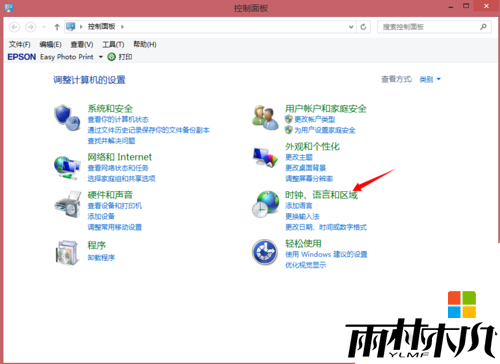Click 查看你的计算机状态 link
Screen dimensions: 500x364
coord(118,119)
